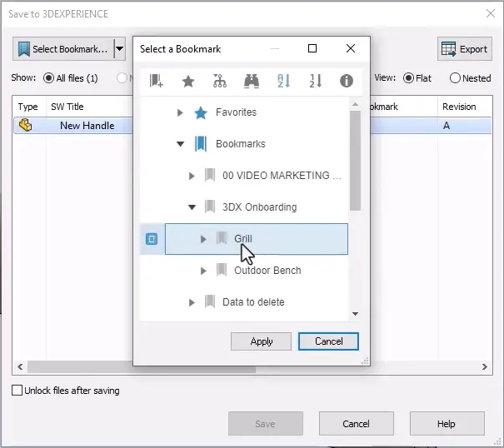This screenshot has height=448, width=504.
Task: Select the Outdoor Bench bookmark
Action: tap(267, 271)
